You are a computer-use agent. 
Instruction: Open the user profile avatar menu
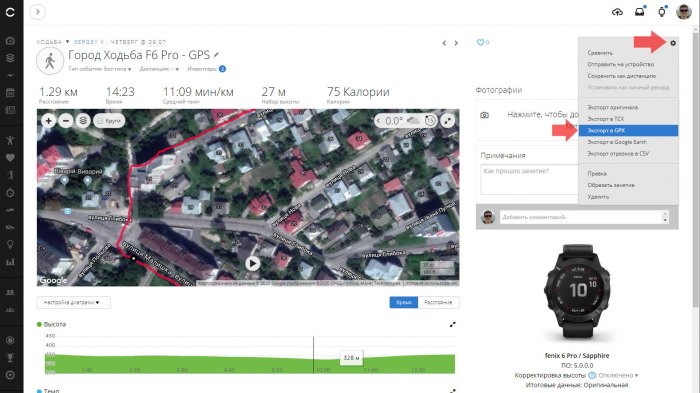(x=684, y=12)
